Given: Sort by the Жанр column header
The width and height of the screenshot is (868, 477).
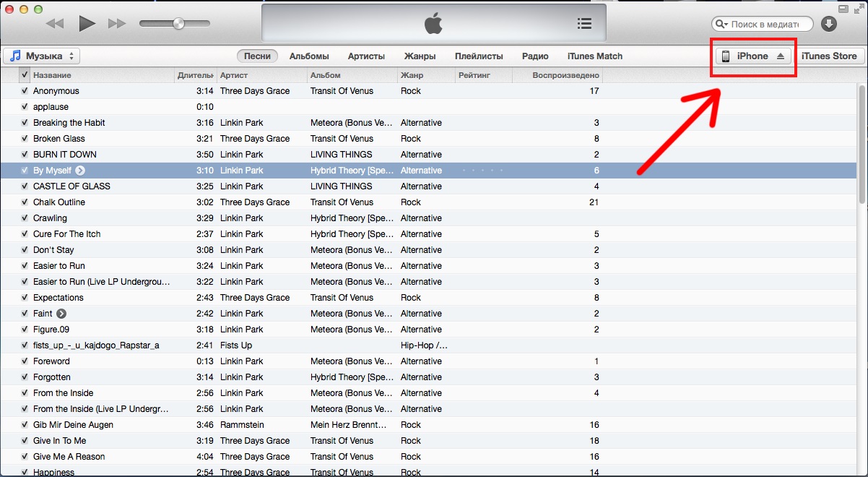Looking at the screenshot, I should click(427, 75).
